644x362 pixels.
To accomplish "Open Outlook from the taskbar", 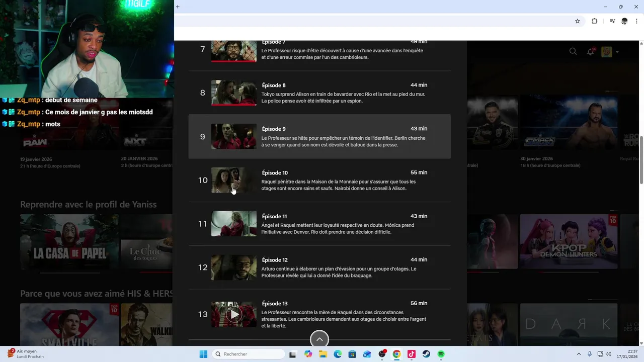I will pos(367,354).
